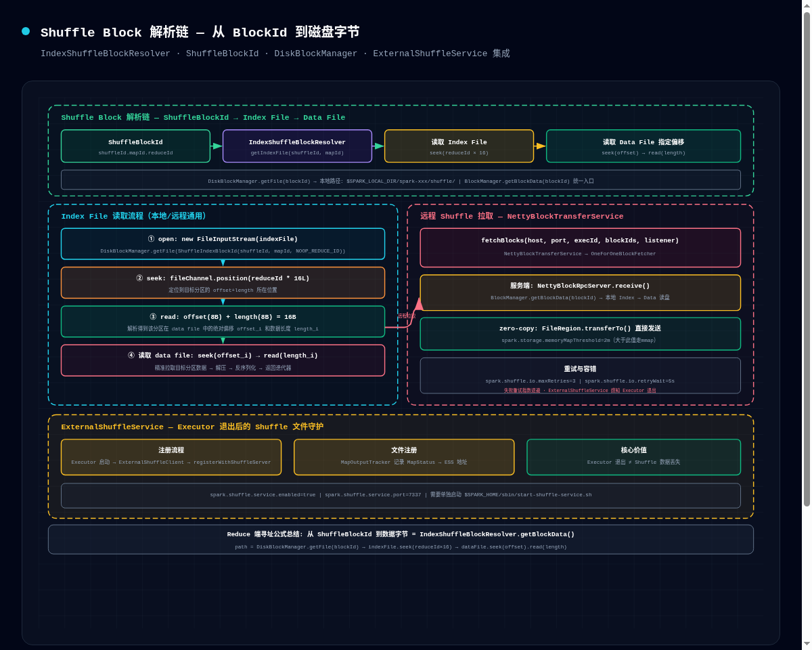Click text 'Executor 启动 → ExternalShuffleClient'
This screenshot has width=812, height=650.
pyautogui.click(x=129, y=462)
